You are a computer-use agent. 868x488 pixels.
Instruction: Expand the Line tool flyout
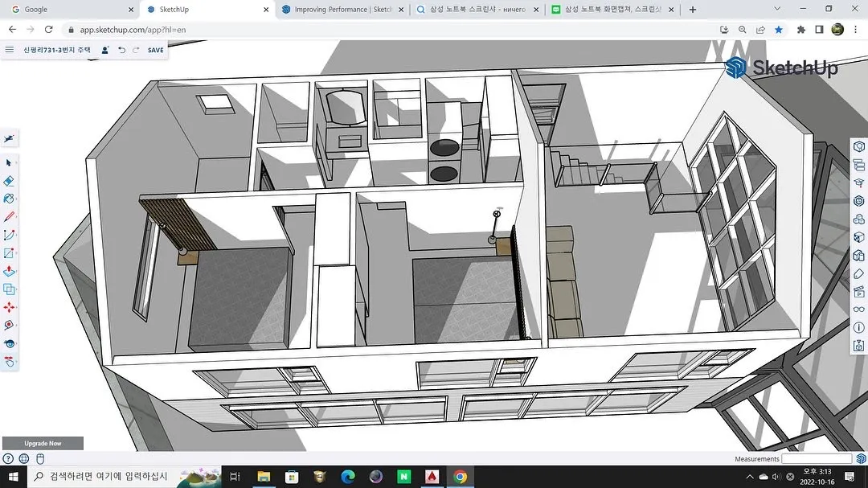point(10,217)
